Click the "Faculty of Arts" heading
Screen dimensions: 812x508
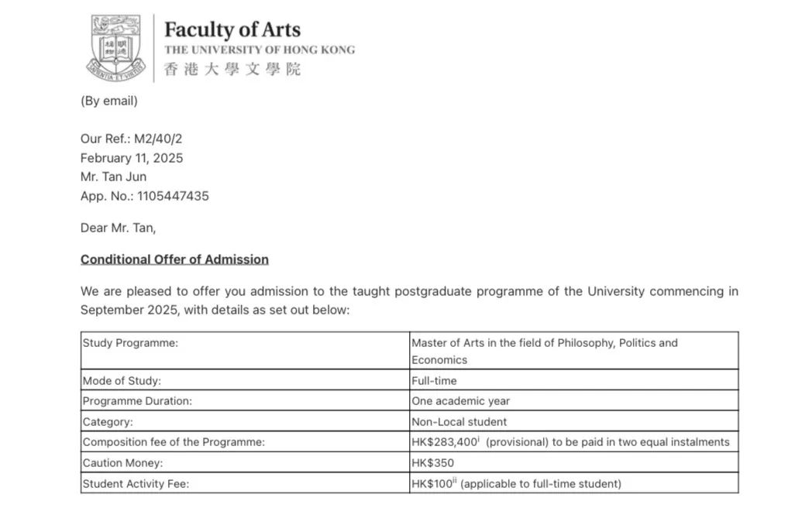[232, 29]
